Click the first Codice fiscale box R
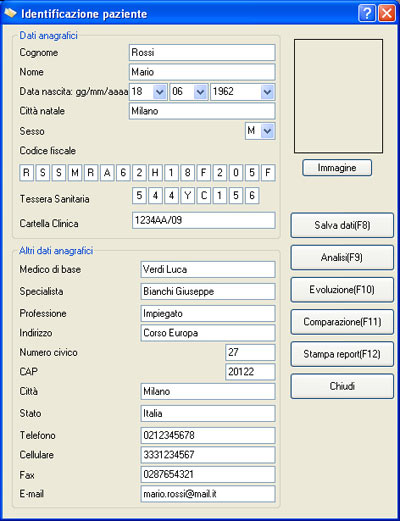The height and width of the screenshot is (521, 400). click(x=26, y=173)
